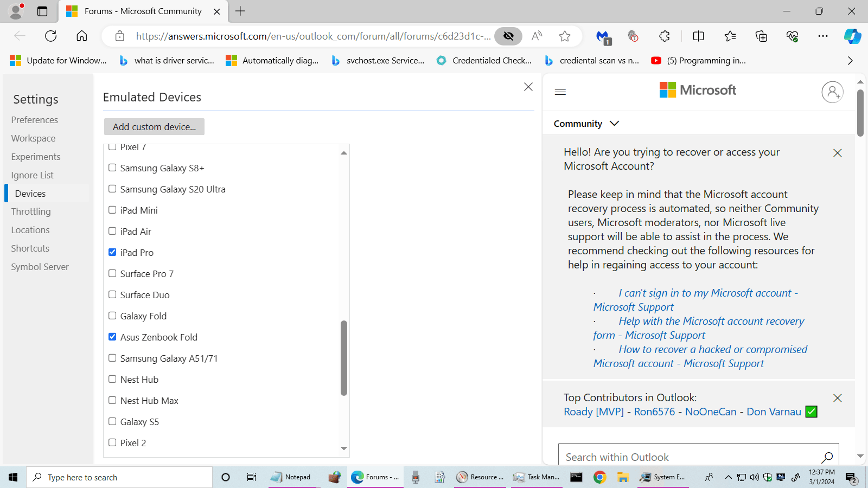The height and width of the screenshot is (488, 868).
Task: Open Settings and more ellipsis menu
Action: coord(823,36)
